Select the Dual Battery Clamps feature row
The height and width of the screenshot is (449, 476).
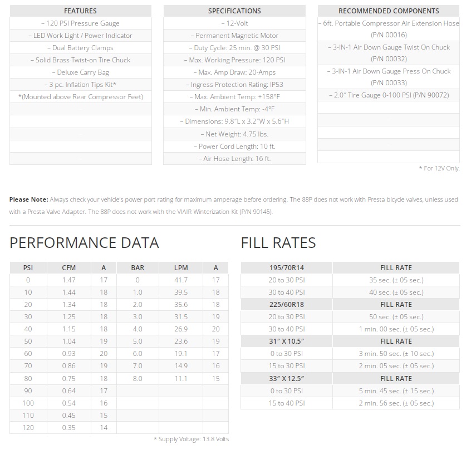[x=80, y=48]
